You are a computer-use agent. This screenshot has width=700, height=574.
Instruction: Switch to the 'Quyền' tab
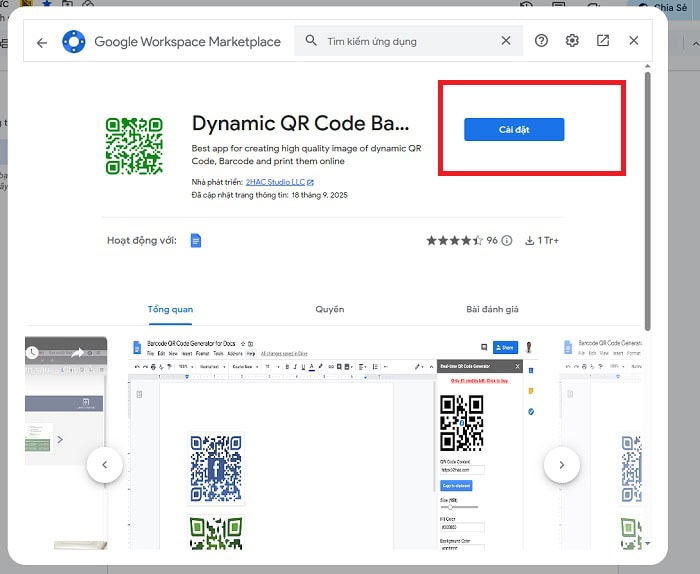click(329, 309)
